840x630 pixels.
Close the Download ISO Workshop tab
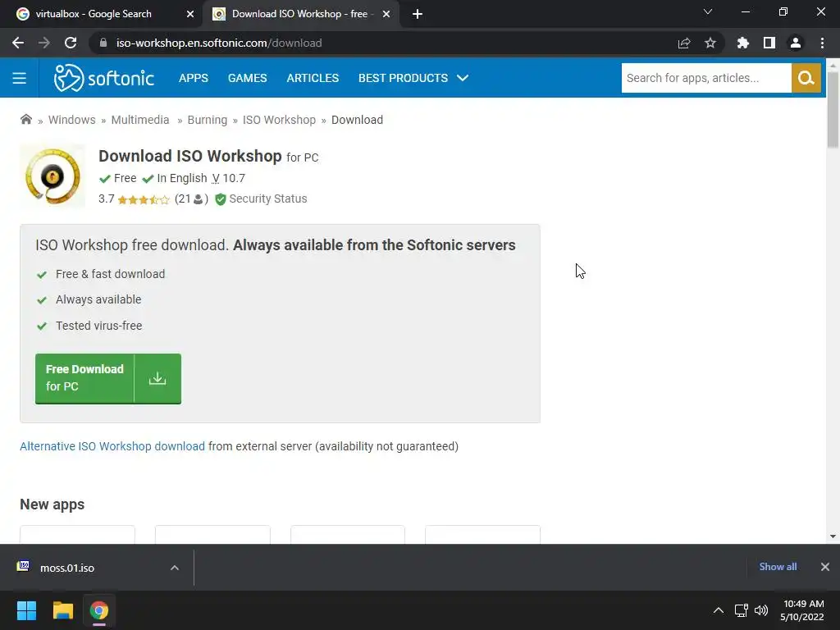[386, 14]
